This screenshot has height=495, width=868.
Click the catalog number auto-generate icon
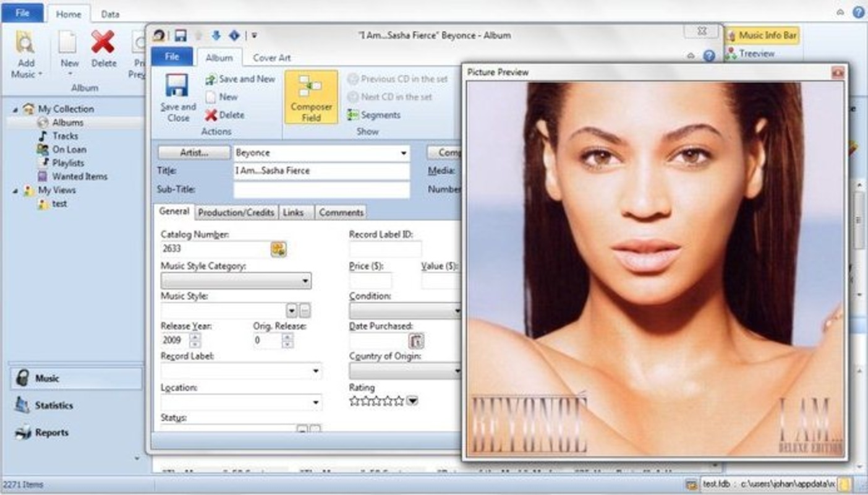[278, 249]
